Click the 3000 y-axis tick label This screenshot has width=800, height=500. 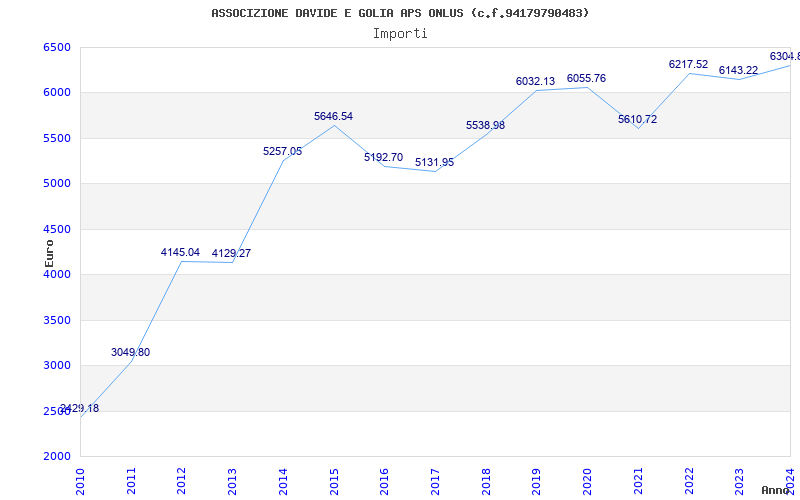click(x=57, y=366)
